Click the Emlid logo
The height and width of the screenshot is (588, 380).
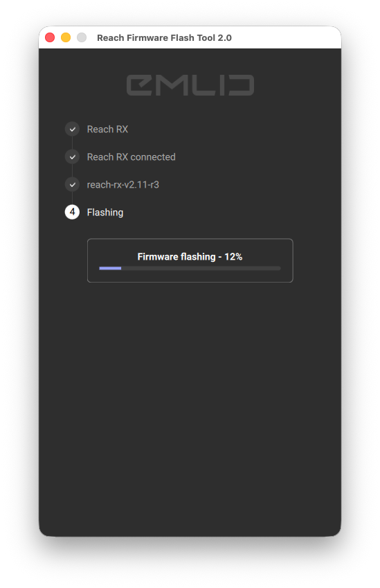[190, 85]
